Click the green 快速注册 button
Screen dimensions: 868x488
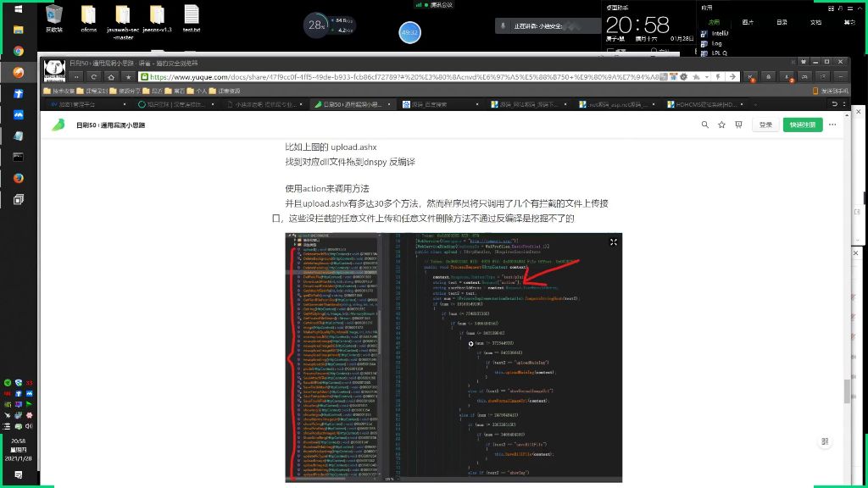[803, 125]
